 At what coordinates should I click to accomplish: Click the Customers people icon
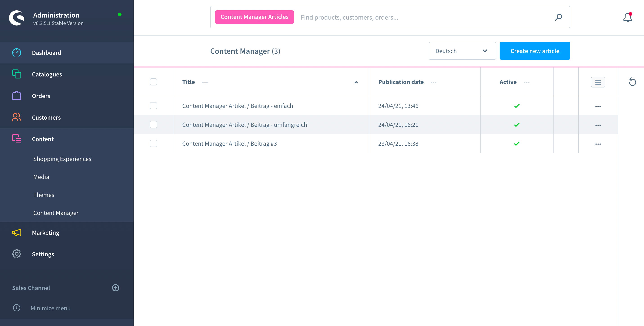[x=16, y=117]
